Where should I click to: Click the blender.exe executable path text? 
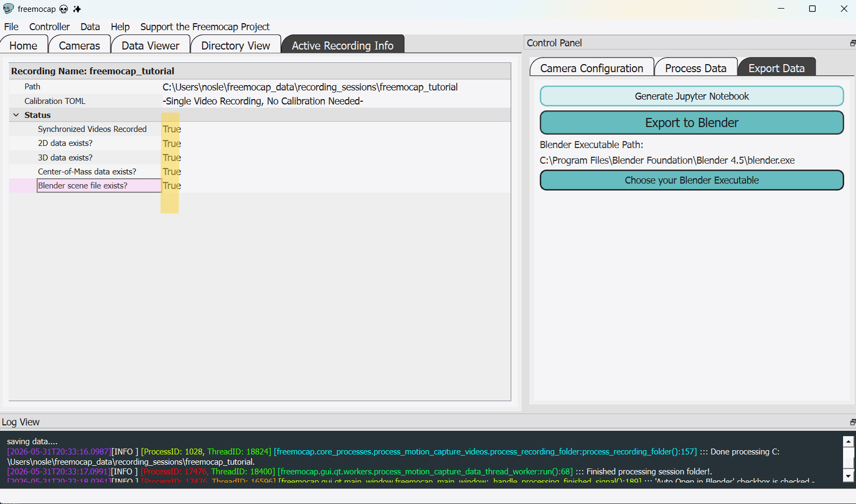pos(667,160)
